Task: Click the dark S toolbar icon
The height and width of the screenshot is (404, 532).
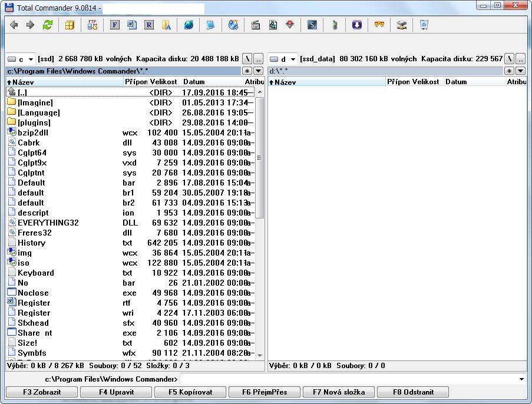Action: tap(312, 25)
